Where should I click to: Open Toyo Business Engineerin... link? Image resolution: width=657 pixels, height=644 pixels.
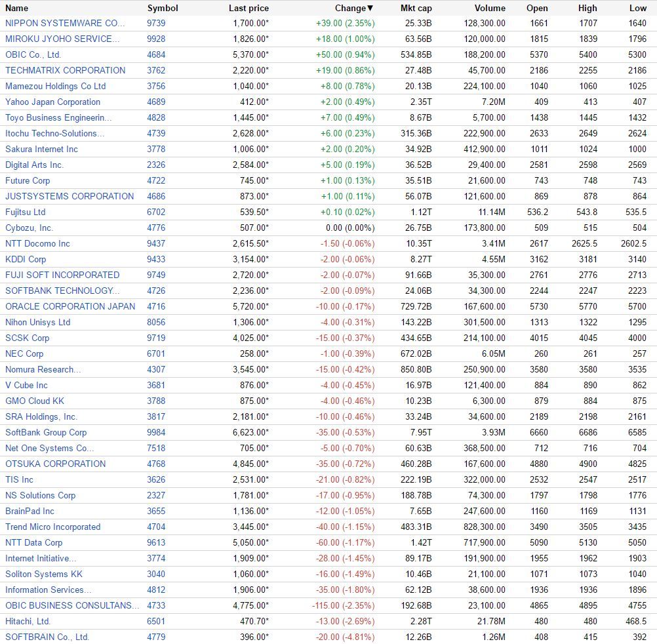point(58,118)
